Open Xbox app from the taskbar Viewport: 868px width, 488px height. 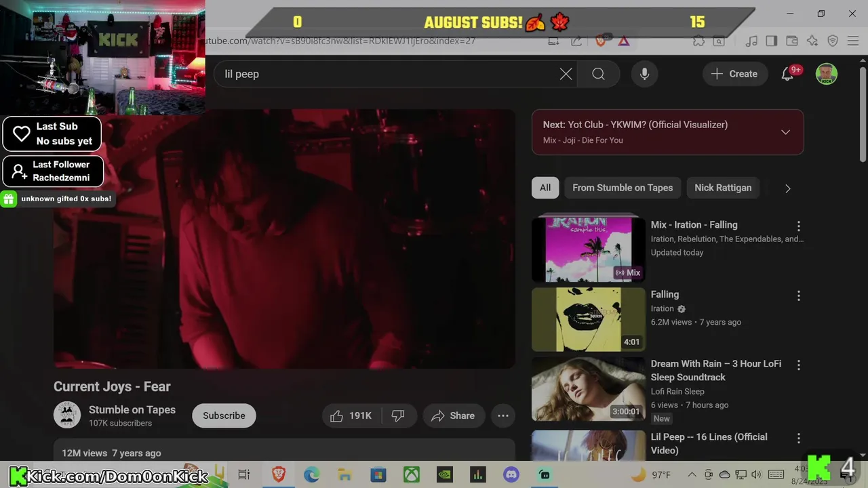click(x=411, y=474)
